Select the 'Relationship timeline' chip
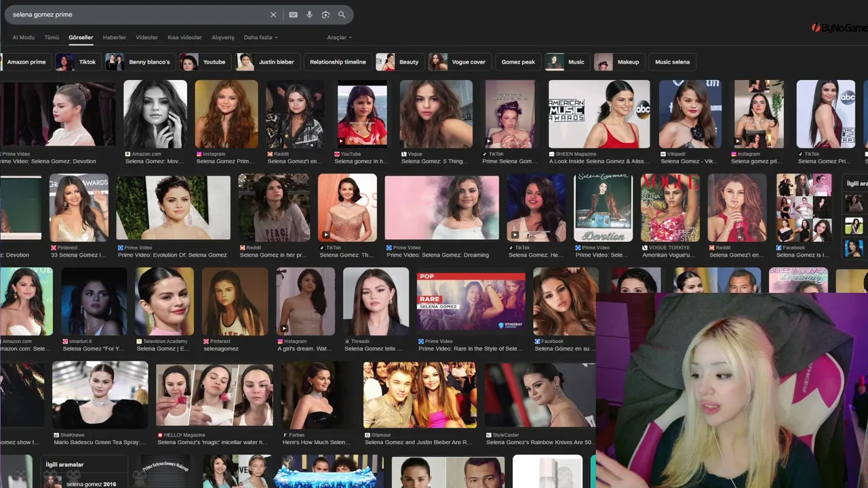The height and width of the screenshot is (488, 868). [338, 62]
